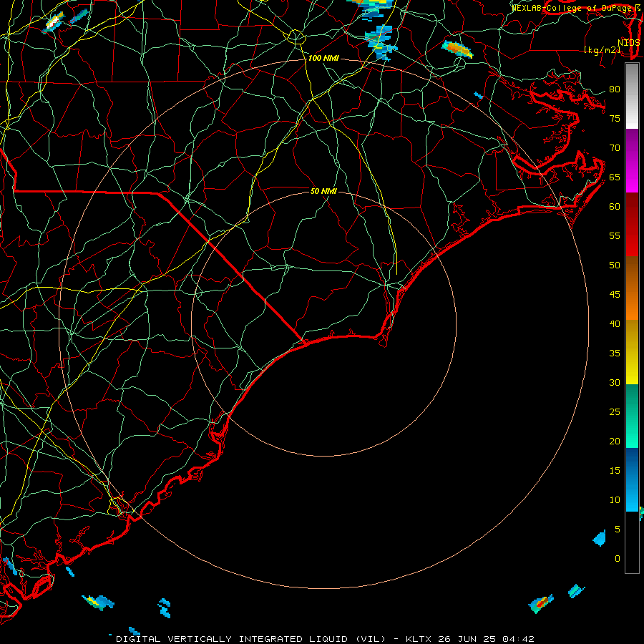The width and height of the screenshot is (644, 644).
Task: Click the 70 value on the scale
Action: coord(615,148)
